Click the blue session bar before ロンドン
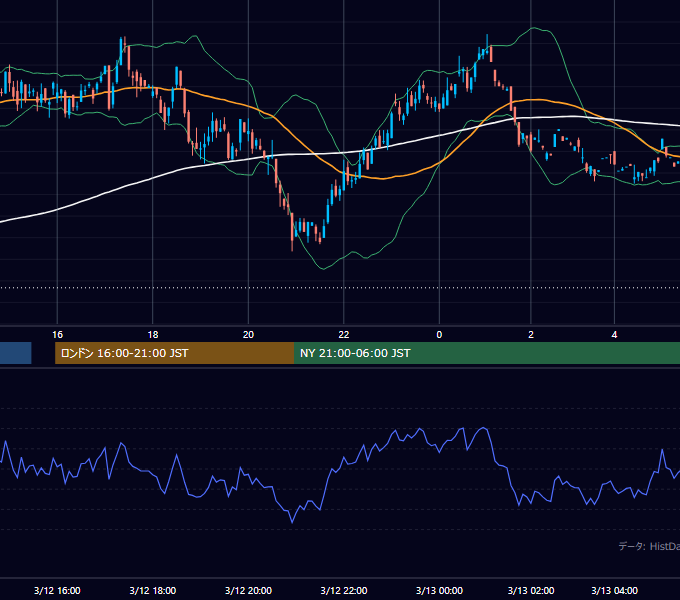Screen dimensions: 680x600 coord(16,353)
